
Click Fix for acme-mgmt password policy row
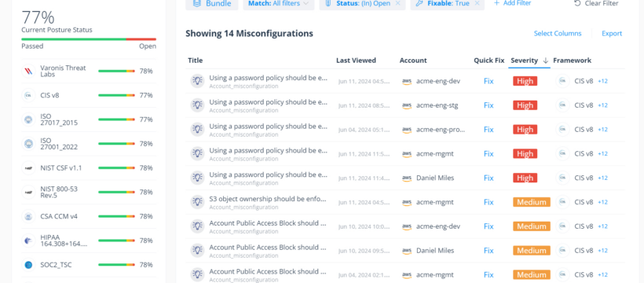click(488, 154)
